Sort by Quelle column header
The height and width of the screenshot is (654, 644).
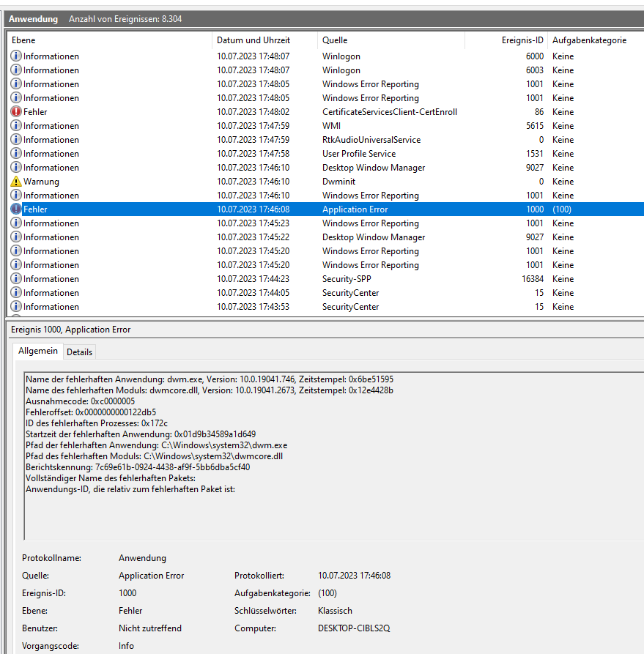tap(391, 40)
